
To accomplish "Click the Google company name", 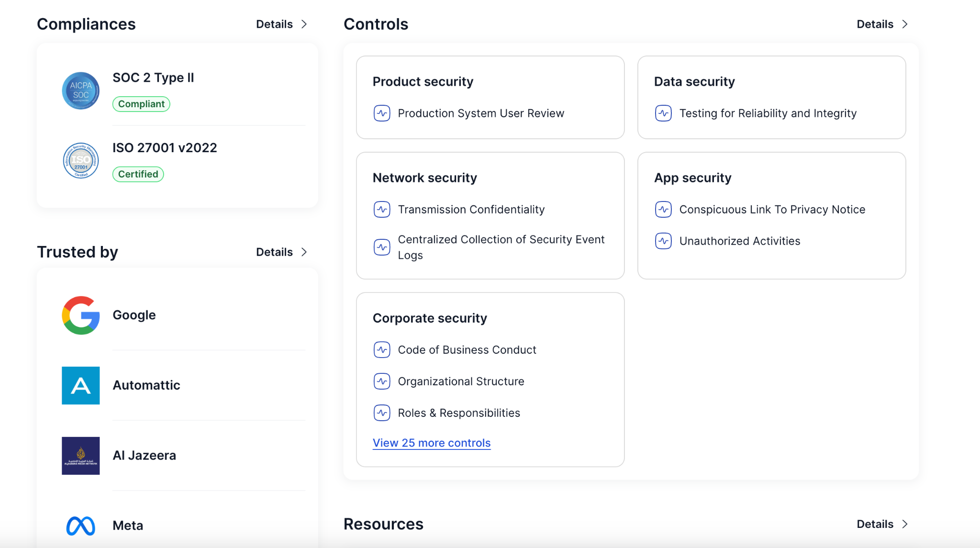I will [x=134, y=315].
